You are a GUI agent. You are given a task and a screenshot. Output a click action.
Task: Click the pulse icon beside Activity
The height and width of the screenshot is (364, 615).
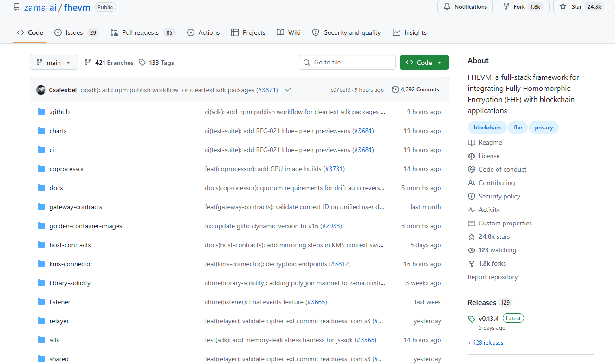pyautogui.click(x=472, y=210)
